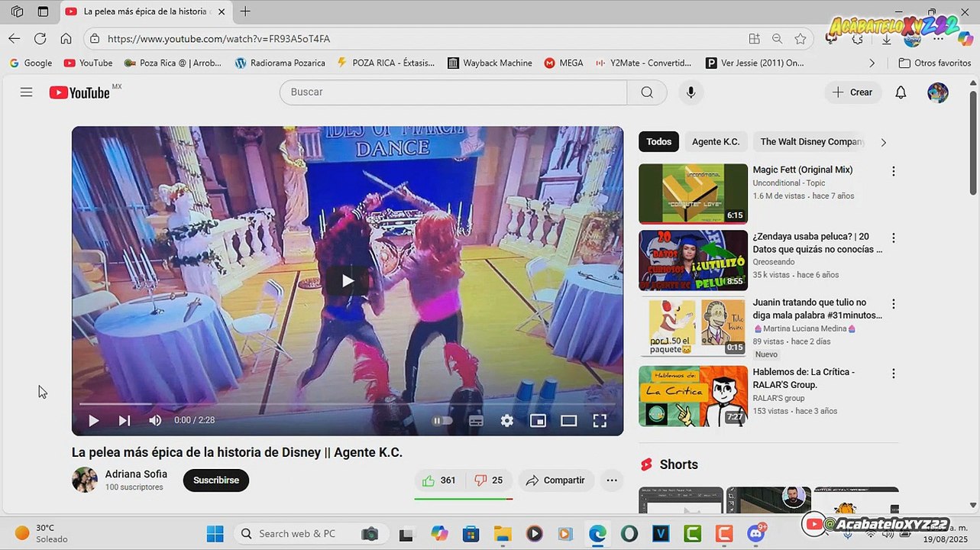Open the Copilot sidebar icon
The width and height of the screenshot is (980, 550).
pos(965,39)
